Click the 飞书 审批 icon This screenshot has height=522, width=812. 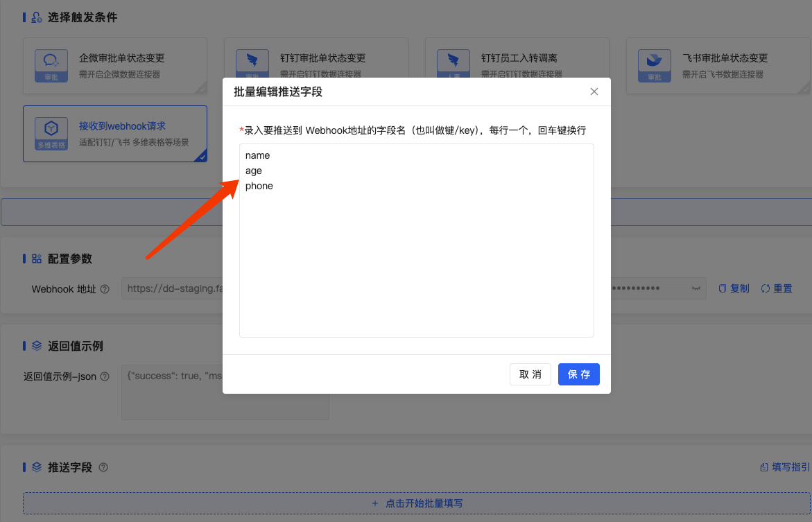click(x=655, y=66)
